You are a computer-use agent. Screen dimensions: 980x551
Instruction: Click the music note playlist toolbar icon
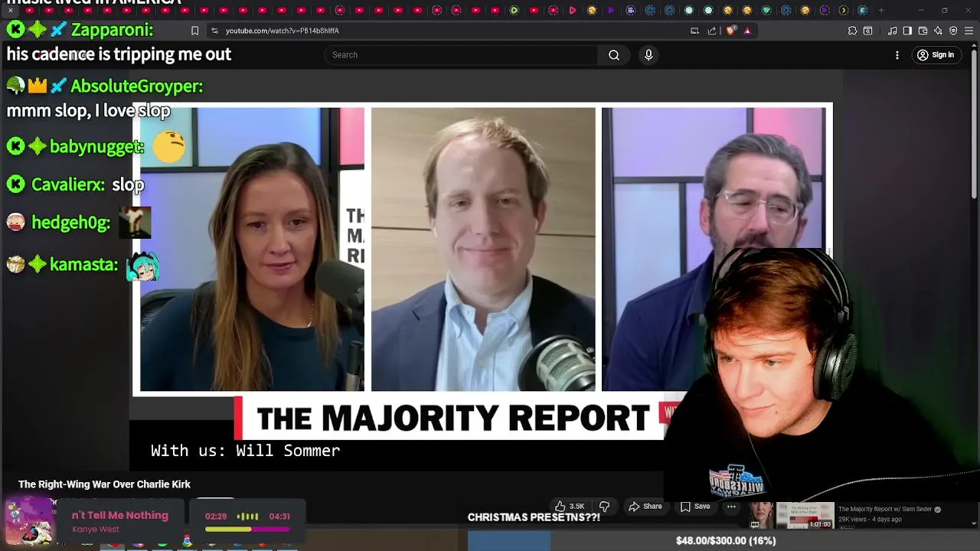click(893, 31)
